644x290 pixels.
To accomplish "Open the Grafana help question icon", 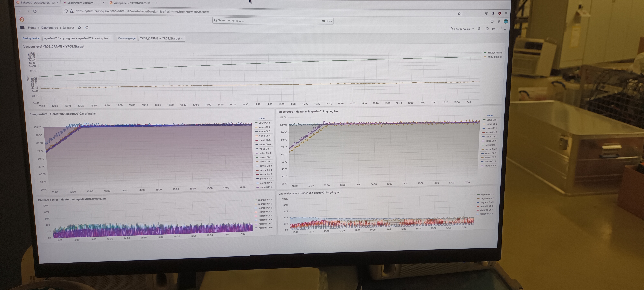I will click(x=492, y=21).
